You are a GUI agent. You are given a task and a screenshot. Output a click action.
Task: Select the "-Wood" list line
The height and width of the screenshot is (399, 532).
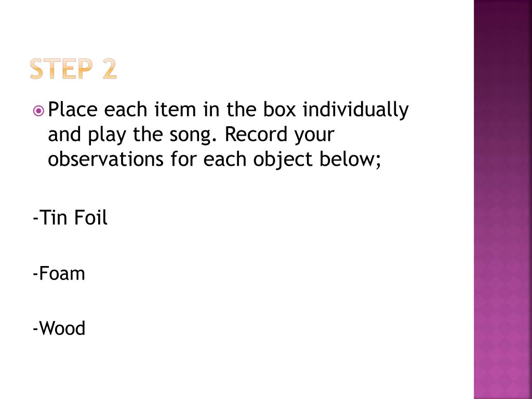point(59,328)
